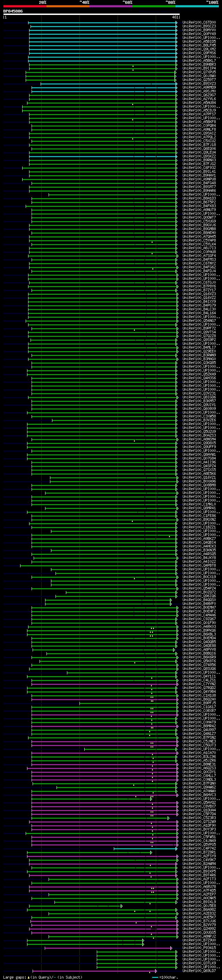Image resolution: width=222 pixels, height=980 pixels.
Task: Click the UniRef100_C6HLL7 label
Action: [x=199, y=776]
